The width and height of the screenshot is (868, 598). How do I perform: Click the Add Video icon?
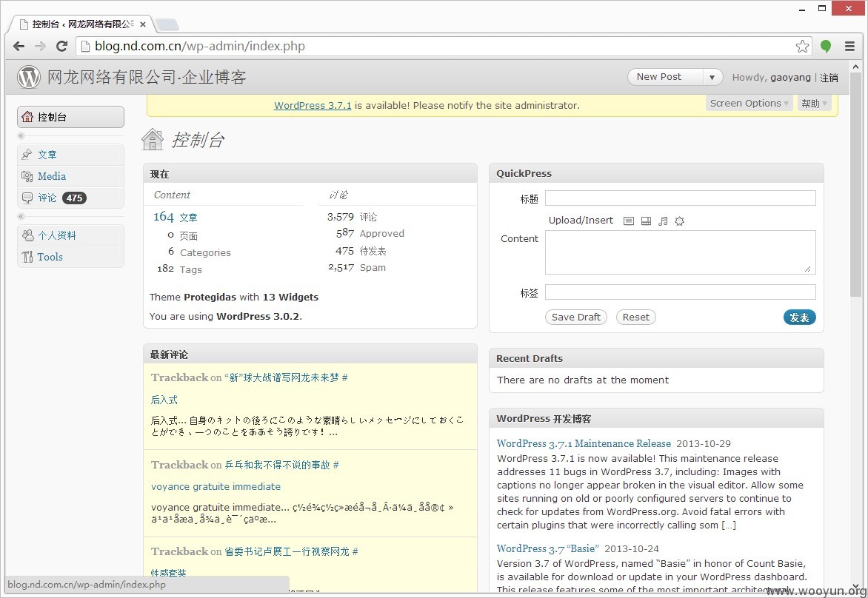646,221
